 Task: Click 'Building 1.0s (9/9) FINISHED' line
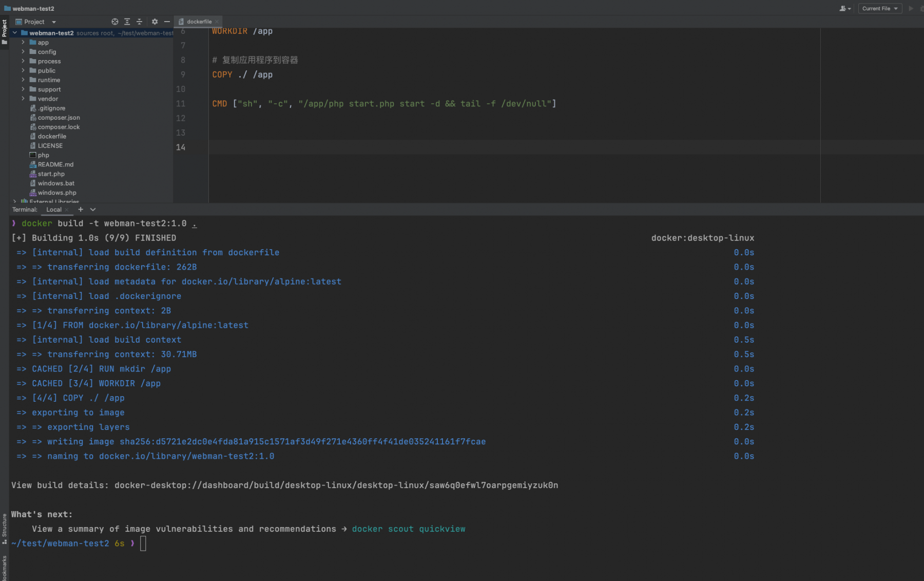(x=93, y=238)
